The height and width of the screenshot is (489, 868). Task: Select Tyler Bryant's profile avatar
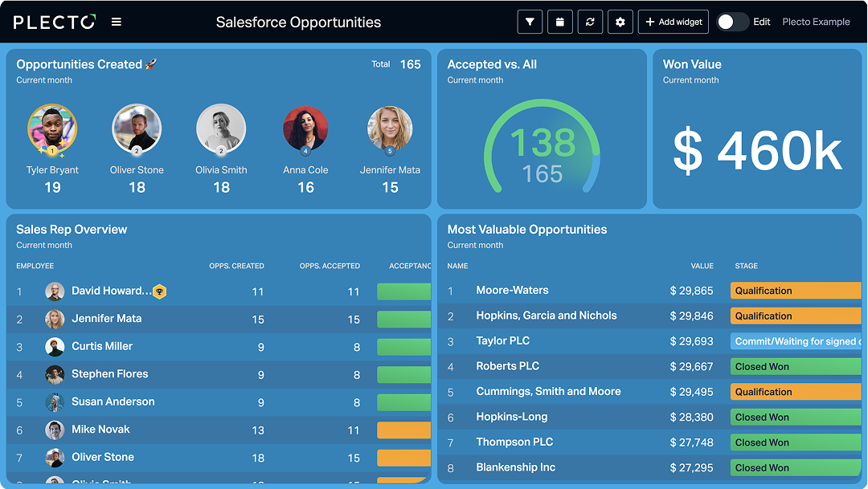click(52, 128)
